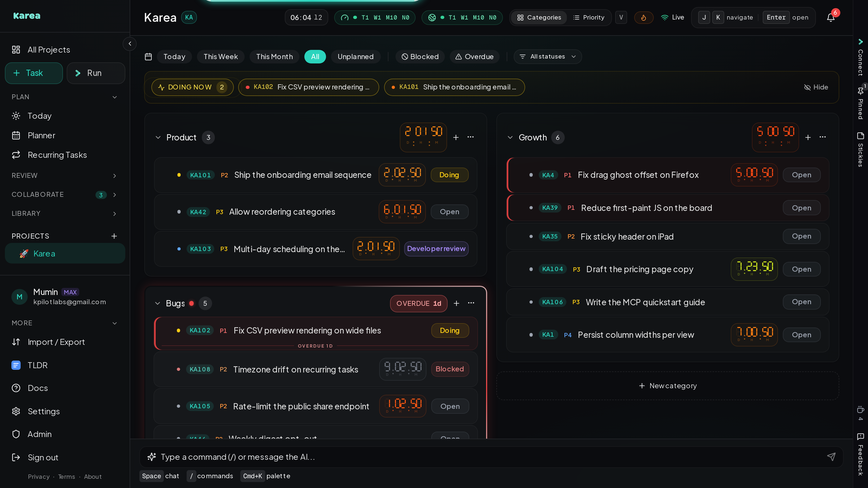The image size is (868, 488).
Task: Collapse the Product category
Action: tap(158, 137)
